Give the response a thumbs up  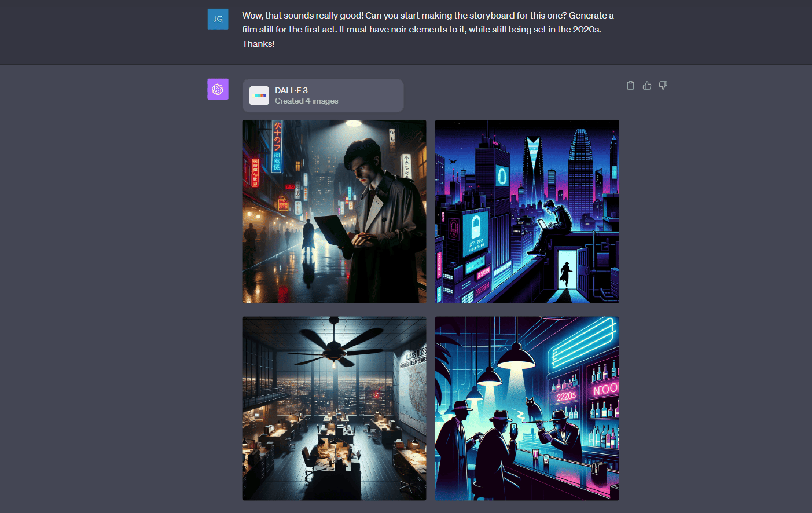[647, 86]
